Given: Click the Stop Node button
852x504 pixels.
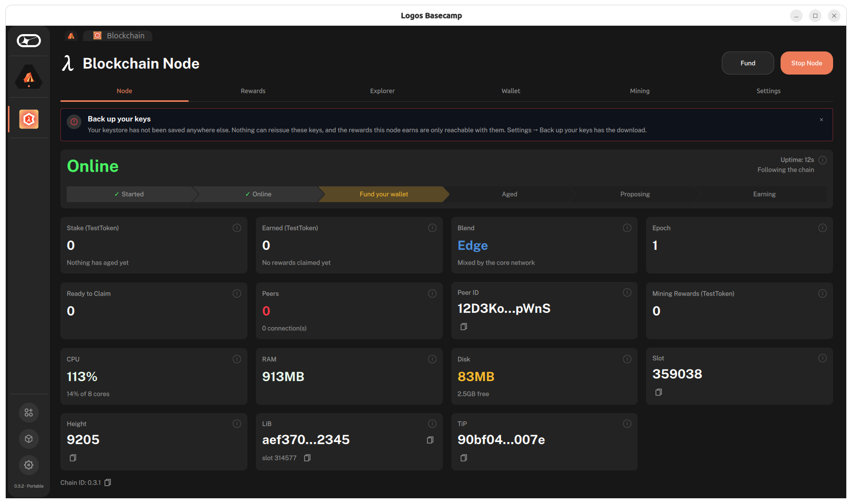Looking at the screenshot, I should (x=807, y=63).
